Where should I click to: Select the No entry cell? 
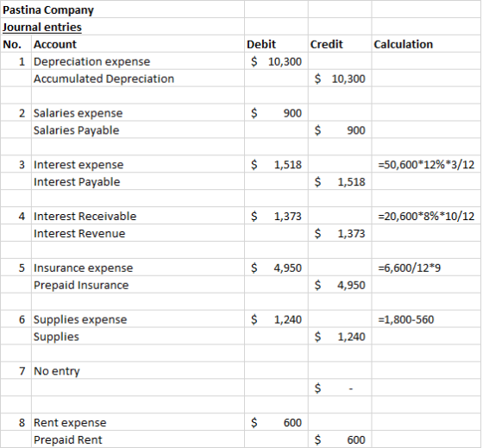click(x=138, y=370)
